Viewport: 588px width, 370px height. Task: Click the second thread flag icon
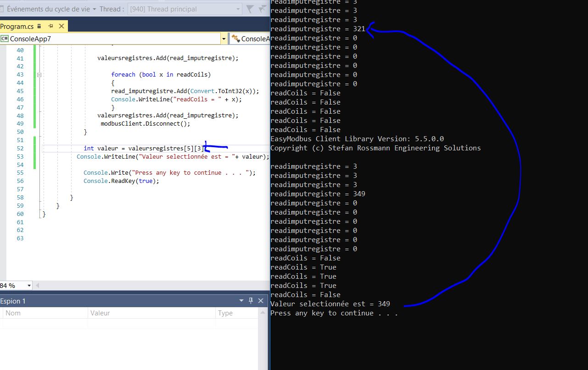click(262, 9)
